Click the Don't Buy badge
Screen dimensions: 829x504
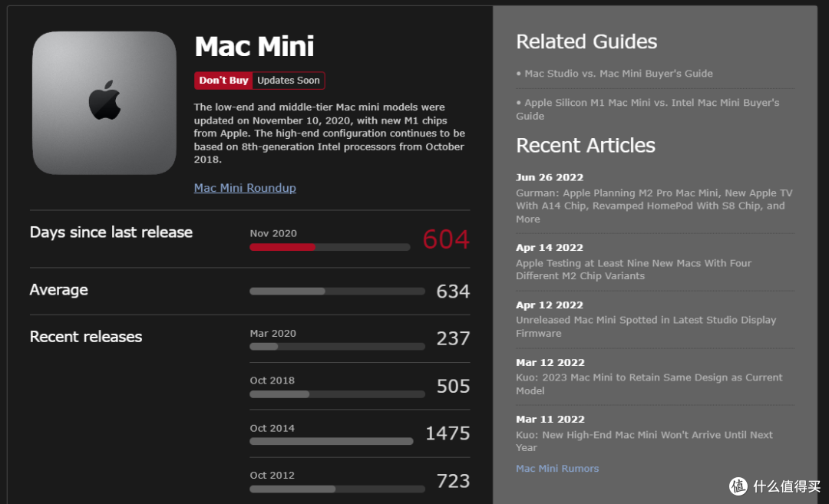tap(223, 81)
